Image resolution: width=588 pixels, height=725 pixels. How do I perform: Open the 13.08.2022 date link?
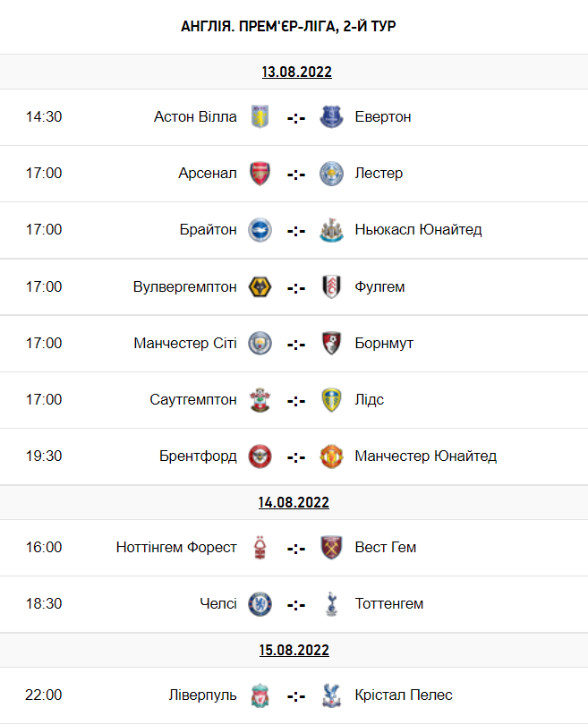click(296, 72)
